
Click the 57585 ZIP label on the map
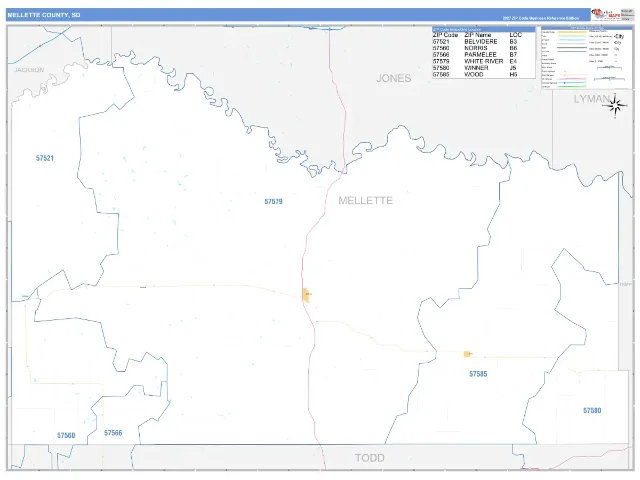(x=478, y=374)
